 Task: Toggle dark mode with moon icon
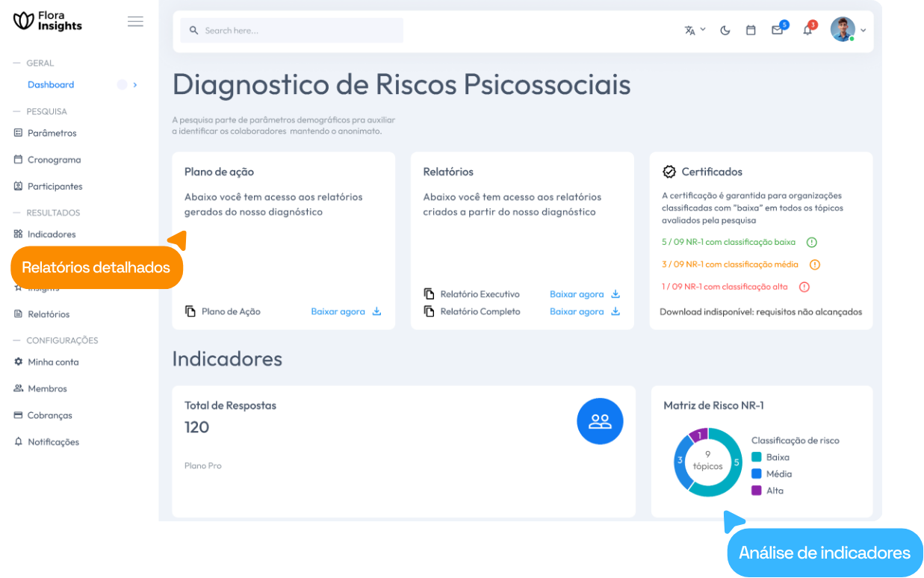(x=725, y=31)
